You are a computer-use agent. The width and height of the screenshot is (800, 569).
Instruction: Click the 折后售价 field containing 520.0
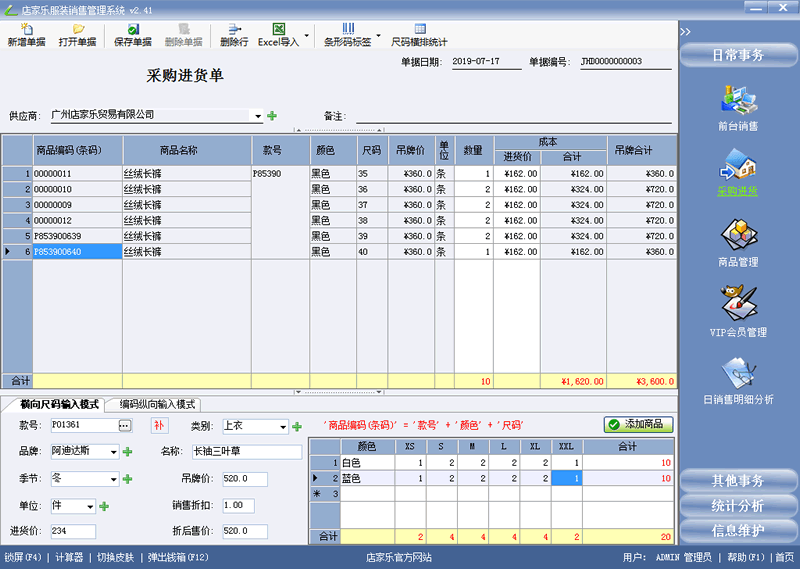click(x=244, y=531)
